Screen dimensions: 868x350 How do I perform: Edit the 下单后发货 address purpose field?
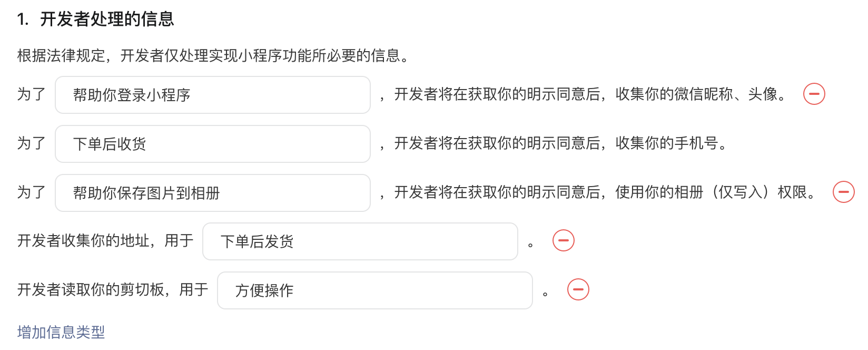tap(360, 241)
